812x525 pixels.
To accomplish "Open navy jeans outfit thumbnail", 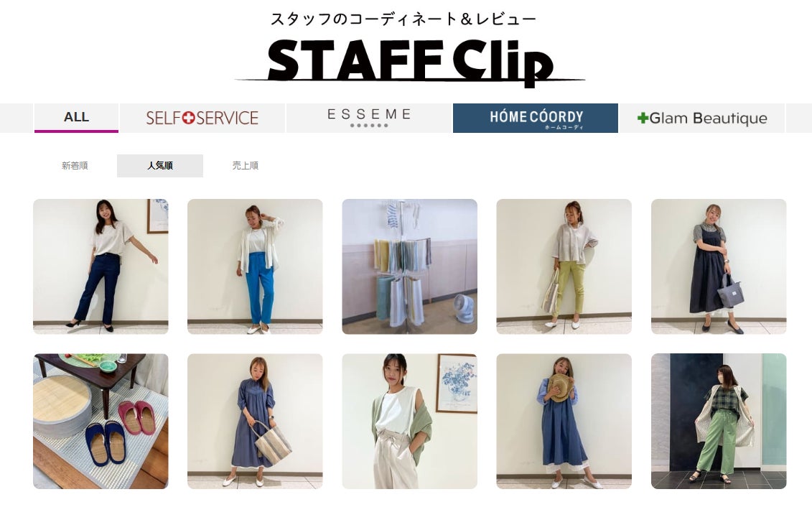I will (x=101, y=266).
